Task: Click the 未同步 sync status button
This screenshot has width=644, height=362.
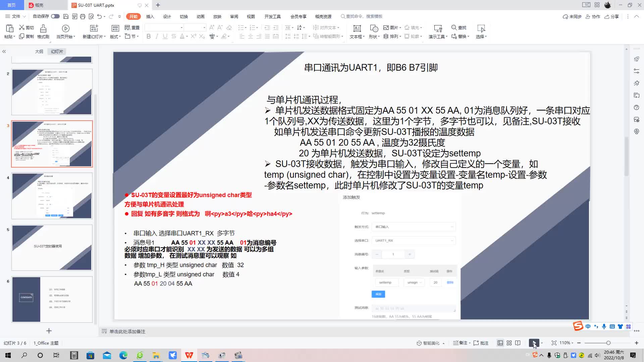Action: (572, 16)
